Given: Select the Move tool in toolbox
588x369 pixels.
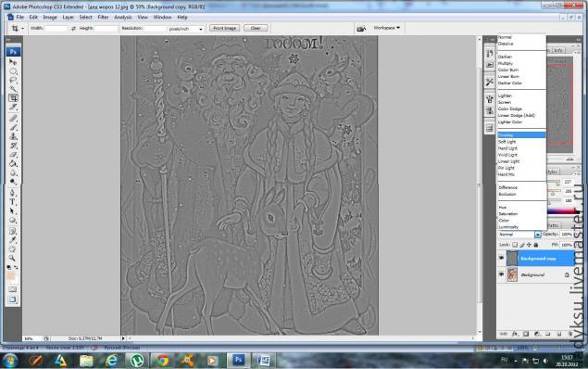Looking at the screenshot, I should pos(13,61).
